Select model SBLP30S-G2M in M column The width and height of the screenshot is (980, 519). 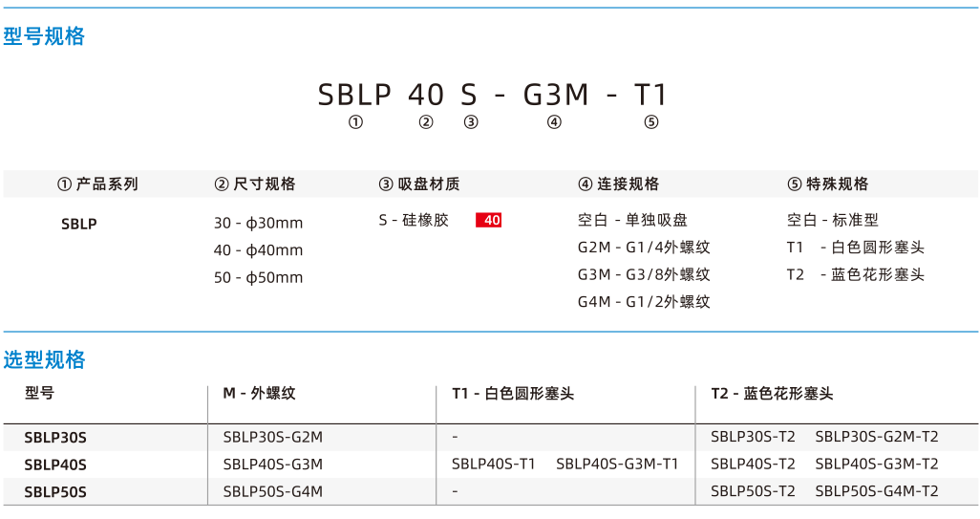click(x=273, y=437)
